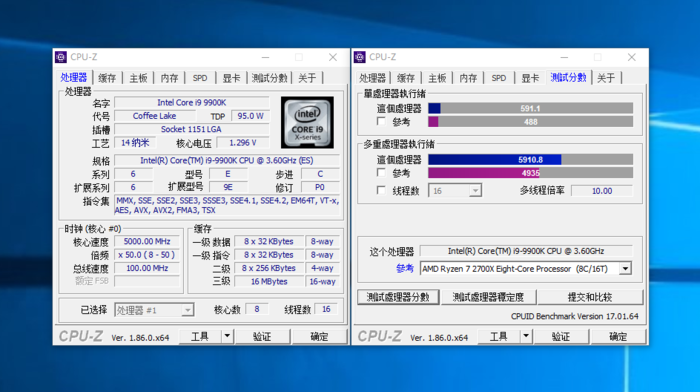Image resolution: width=700 pixels, height=392 pixels.
Task: Click the 提交和比较 button
Action: point(590,297)
